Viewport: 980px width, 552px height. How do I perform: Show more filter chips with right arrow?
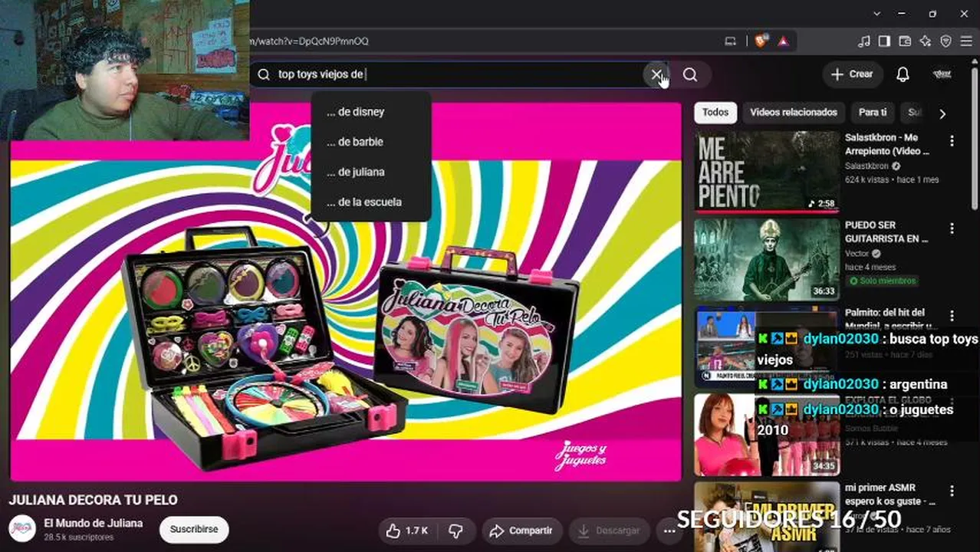click(942, 113)
